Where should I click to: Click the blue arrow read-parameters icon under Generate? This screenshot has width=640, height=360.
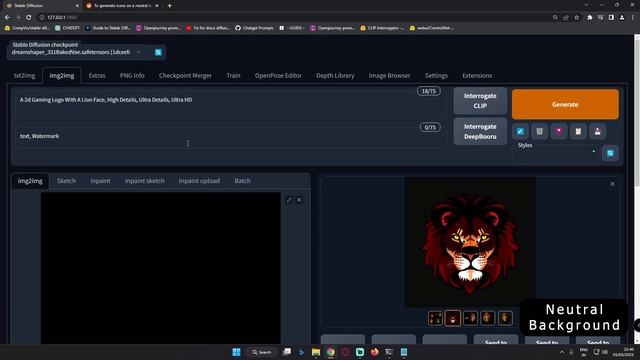coord(520,131)
